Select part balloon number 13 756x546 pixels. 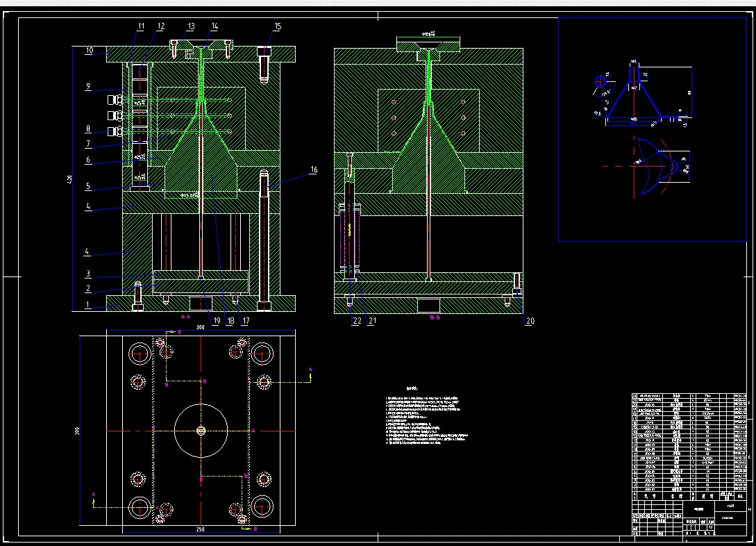click(x=191, y=26)
